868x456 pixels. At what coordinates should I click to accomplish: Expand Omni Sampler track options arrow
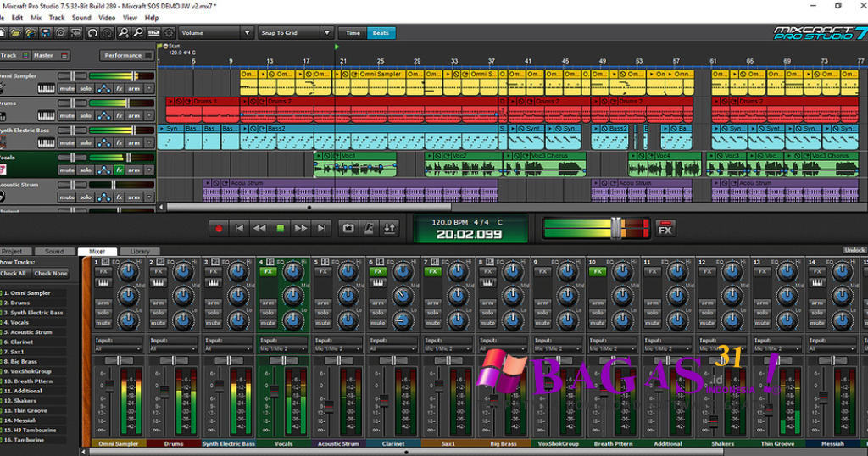click(x=149, y=88)
